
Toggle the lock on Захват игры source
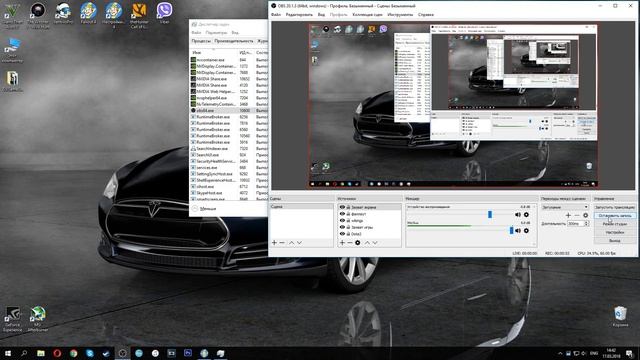(348, 227)
